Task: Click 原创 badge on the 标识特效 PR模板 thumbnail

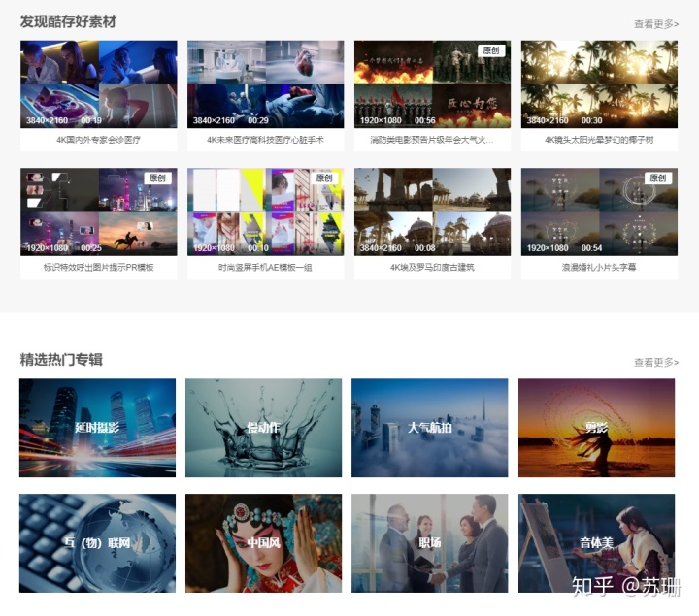Action: (157, 178)
